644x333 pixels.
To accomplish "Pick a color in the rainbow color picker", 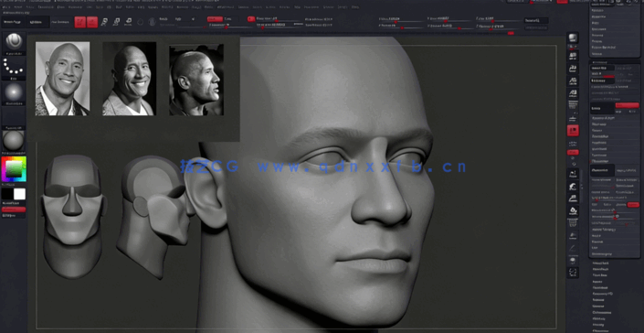I will (x=14, y=168).
